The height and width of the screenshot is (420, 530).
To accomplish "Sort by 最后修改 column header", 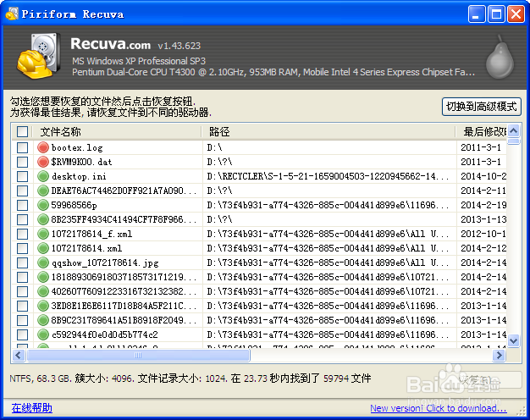I will pyautogui.click(x=482, y=131).
